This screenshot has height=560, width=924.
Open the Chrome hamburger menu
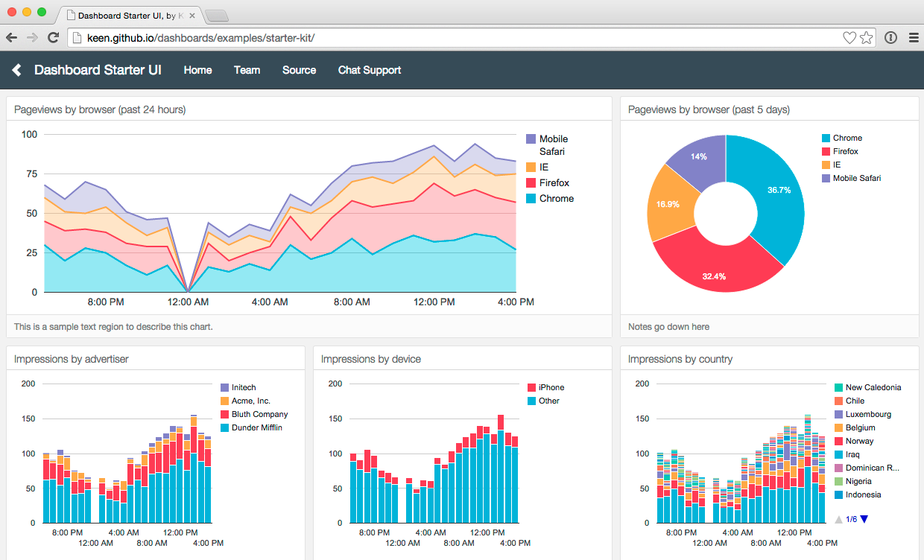pyautogui.click(x=914, y=36)
